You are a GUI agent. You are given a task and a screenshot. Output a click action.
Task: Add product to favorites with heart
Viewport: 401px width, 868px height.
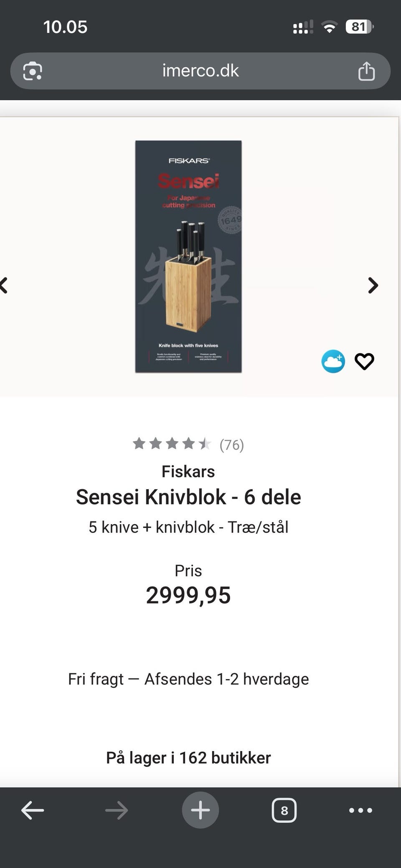[364, 361]
